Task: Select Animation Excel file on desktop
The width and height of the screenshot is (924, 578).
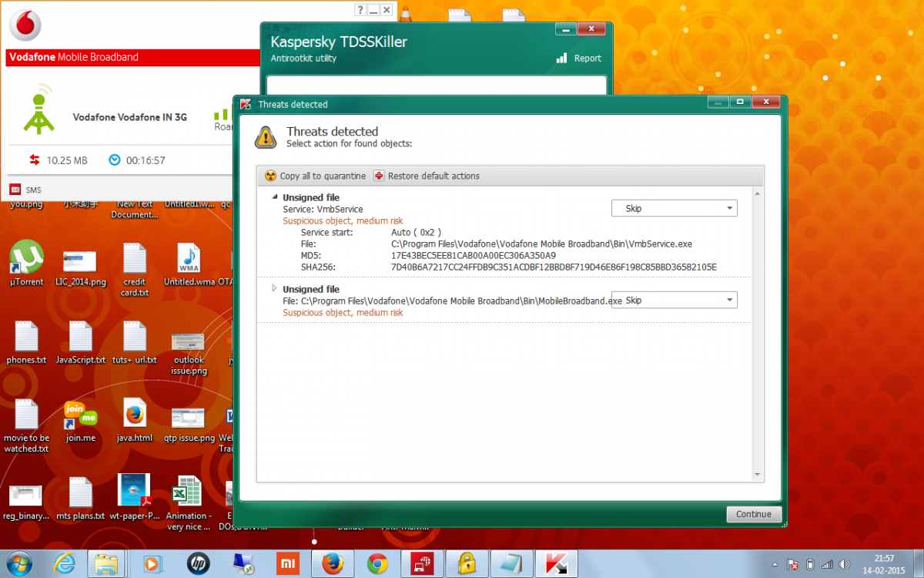Action: [x=189, y=504]
